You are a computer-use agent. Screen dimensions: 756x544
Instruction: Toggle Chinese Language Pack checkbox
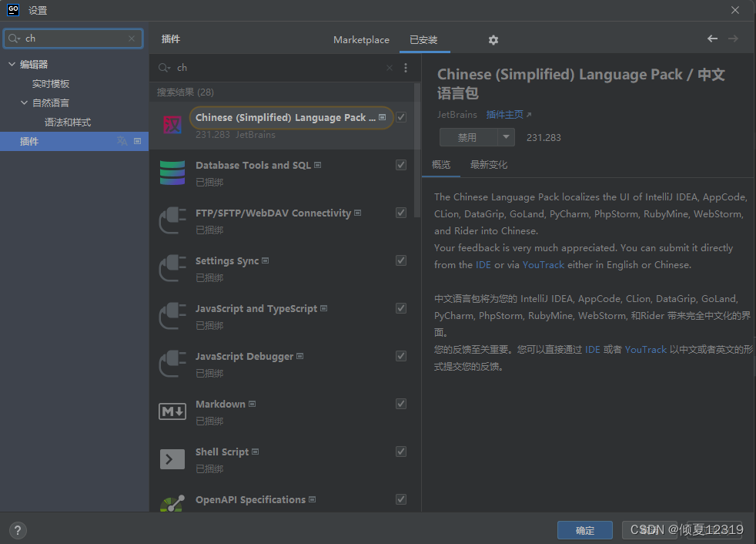point(401,117)
